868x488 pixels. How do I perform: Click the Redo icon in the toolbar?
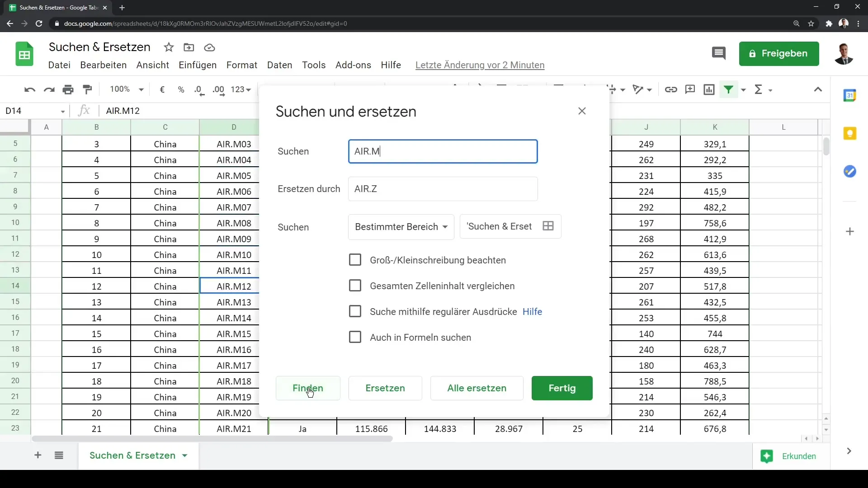49,89
